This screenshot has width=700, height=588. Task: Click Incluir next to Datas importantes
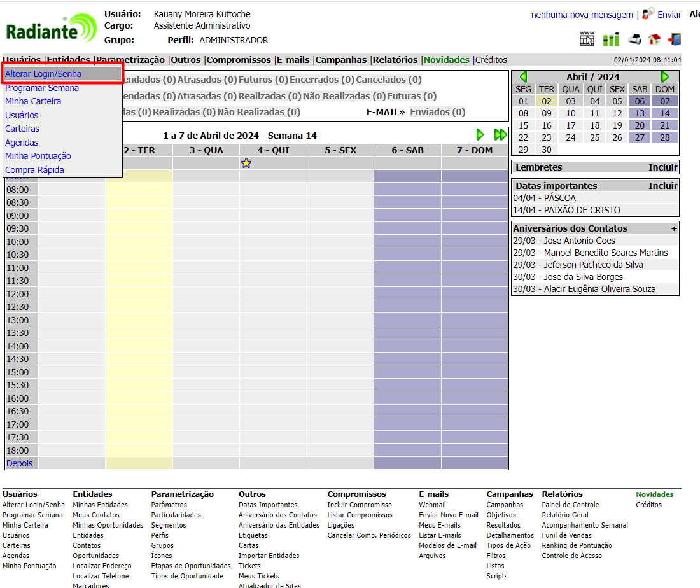click(x=662, y=186)
